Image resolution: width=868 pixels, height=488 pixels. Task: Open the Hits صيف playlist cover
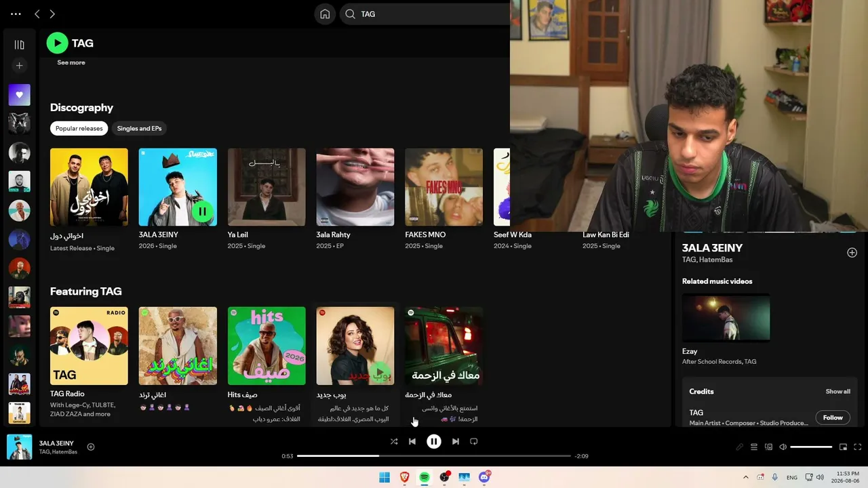coord(267,346)
